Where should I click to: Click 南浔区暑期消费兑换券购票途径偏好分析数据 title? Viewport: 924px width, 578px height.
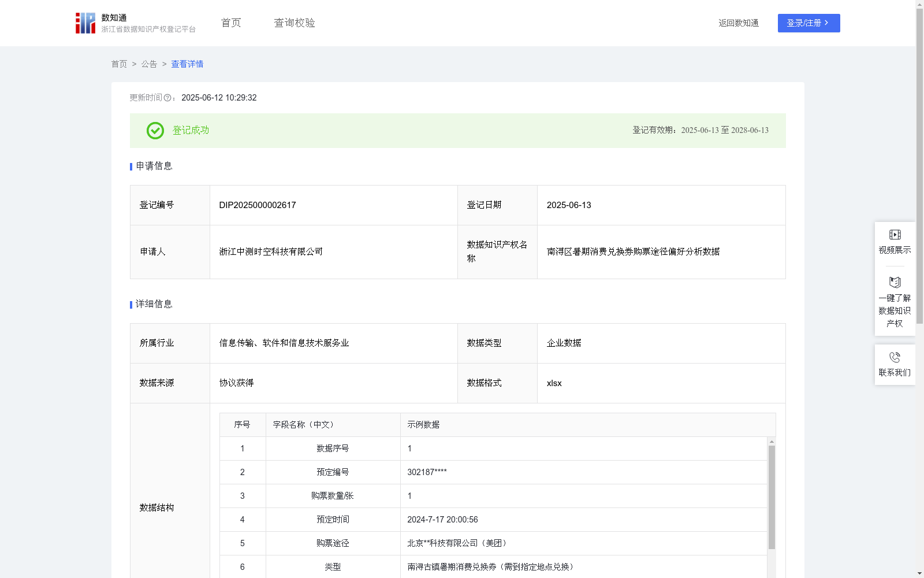(633, 251)
